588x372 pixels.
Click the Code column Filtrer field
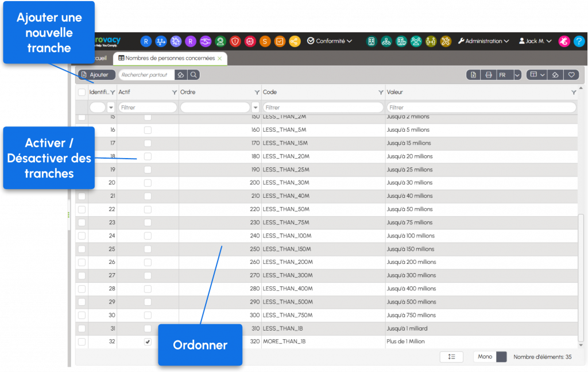coord(323,108)
